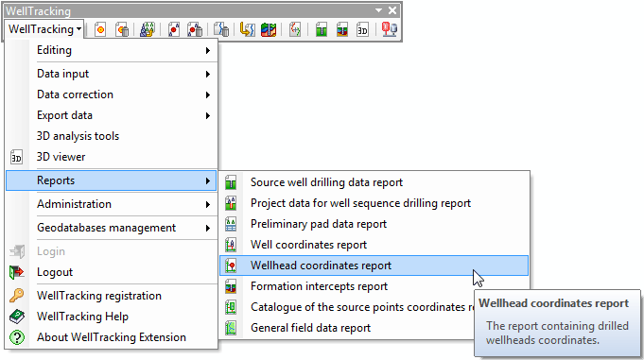Click the Logout door icon

click(x=17, y=272)
